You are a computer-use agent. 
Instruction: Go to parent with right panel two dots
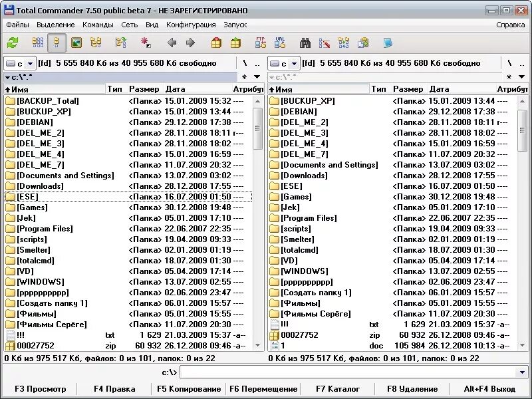click(522, 63)
